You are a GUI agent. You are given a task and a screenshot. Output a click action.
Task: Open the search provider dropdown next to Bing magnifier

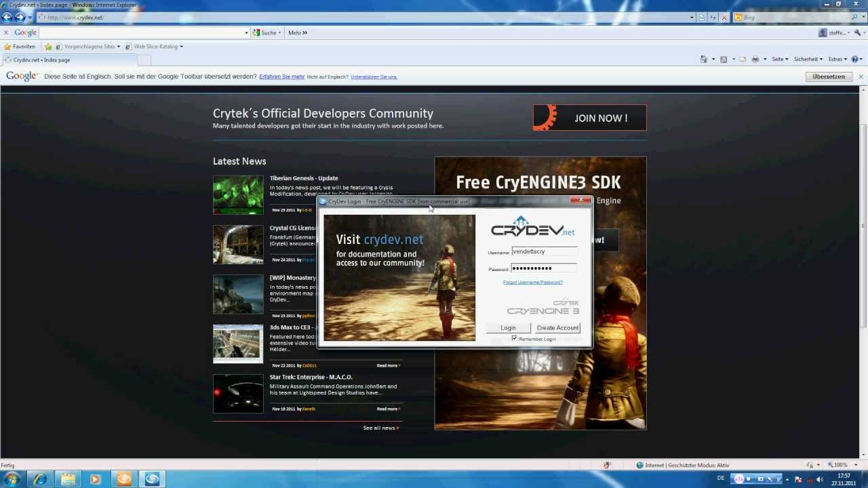point(862,18)
